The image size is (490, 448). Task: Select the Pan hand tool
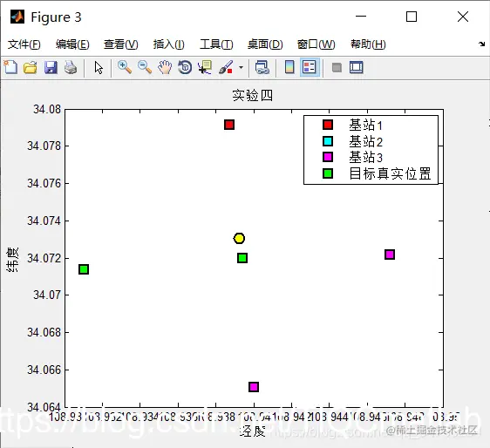tap(165, 67)
